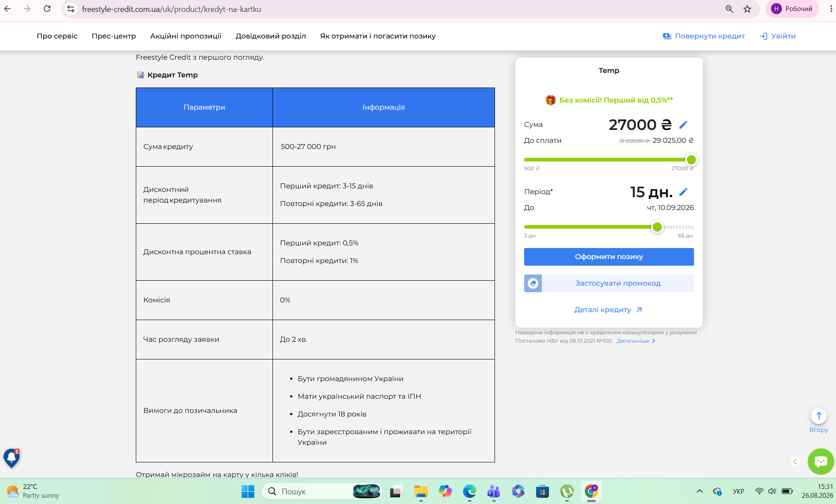Open the weather widget 22°C

pos(33,491)
